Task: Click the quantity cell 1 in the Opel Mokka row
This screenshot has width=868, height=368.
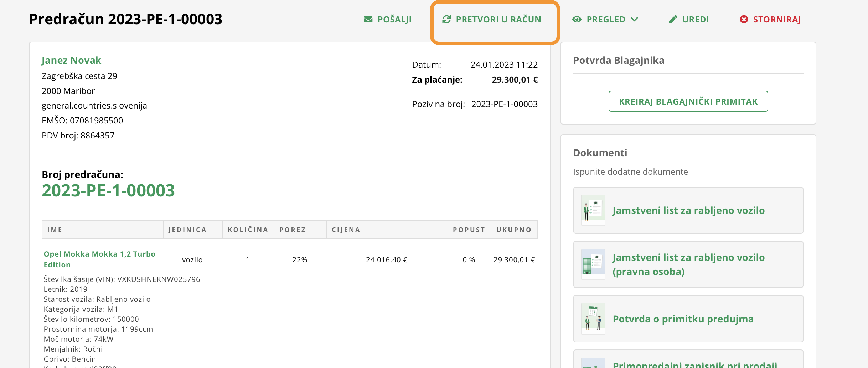Action: point(248,260)
